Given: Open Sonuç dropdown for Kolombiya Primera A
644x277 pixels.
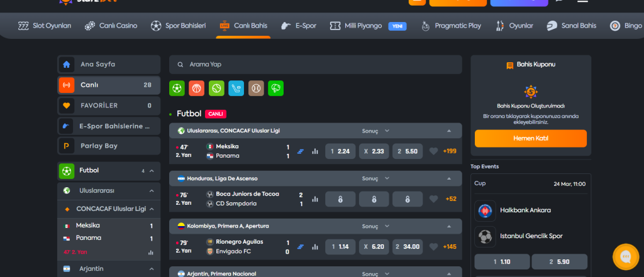Looking at the screenshot, I should tap(375, 226).
